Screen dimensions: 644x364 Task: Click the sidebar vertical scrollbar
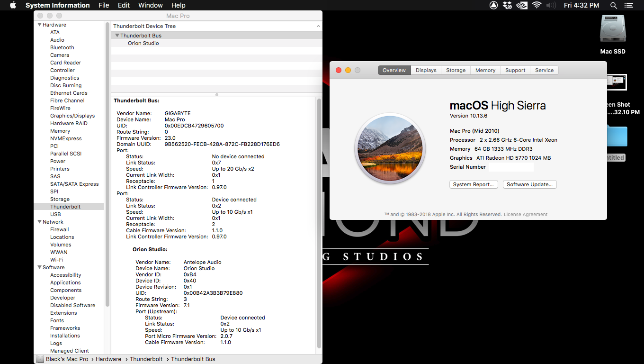pos(107,164)
